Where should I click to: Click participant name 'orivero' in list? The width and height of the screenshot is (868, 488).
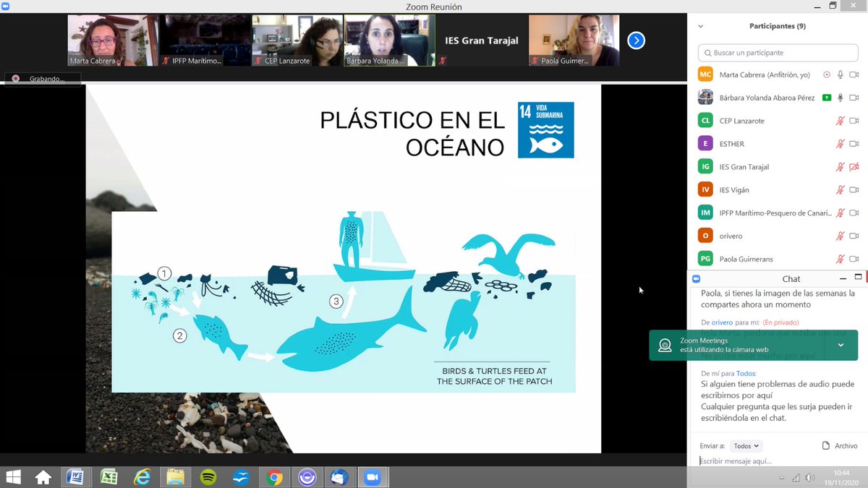[731, 236]
